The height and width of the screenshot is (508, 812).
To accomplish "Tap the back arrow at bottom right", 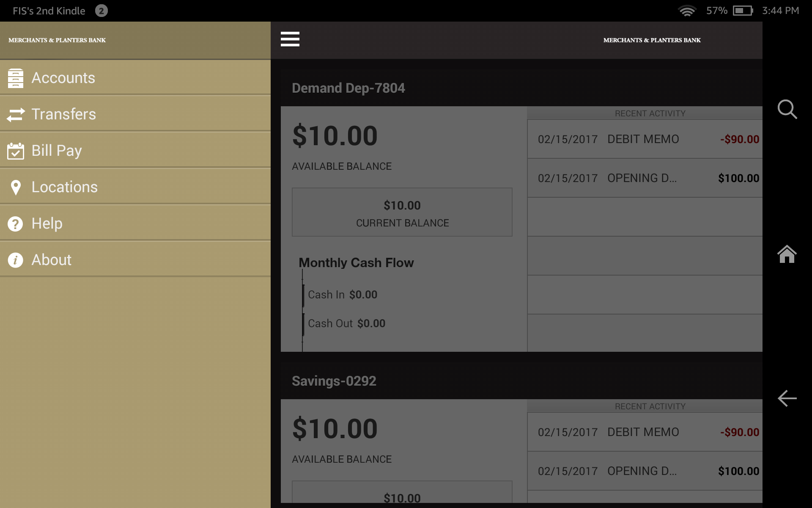I will pyautogui.click(x=787, y=398).
